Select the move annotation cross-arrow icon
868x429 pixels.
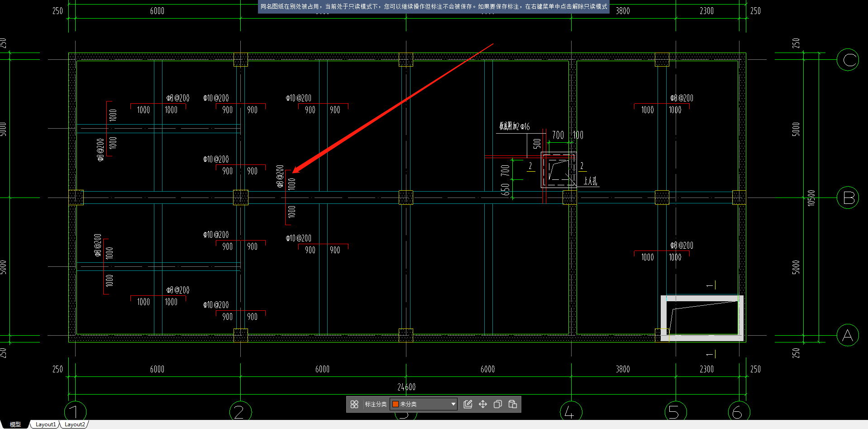pyautogui.click(x=483, y=404)
